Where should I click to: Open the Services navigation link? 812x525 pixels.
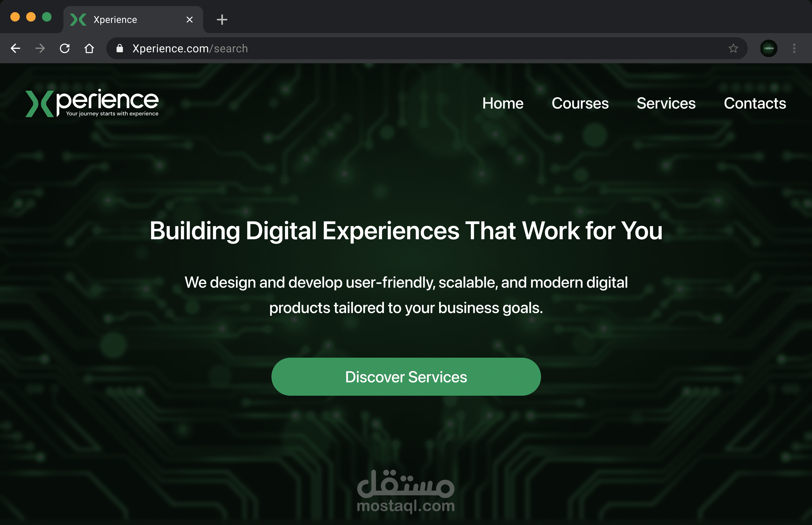point(666,103)
